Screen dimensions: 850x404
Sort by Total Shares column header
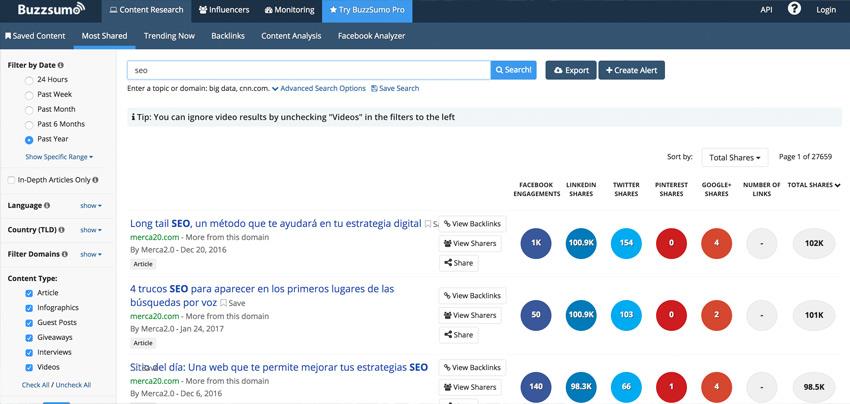814,185
